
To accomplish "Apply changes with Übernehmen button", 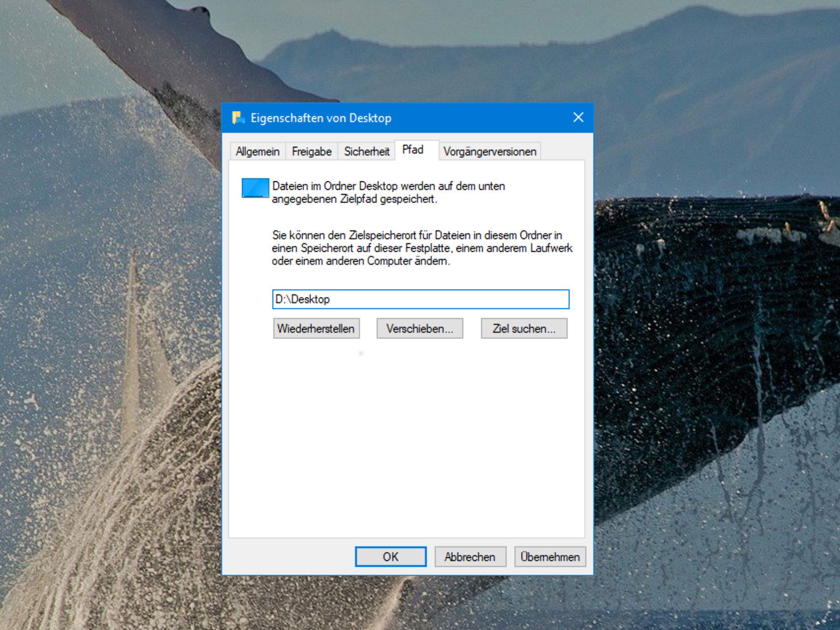I will point(550,556).
